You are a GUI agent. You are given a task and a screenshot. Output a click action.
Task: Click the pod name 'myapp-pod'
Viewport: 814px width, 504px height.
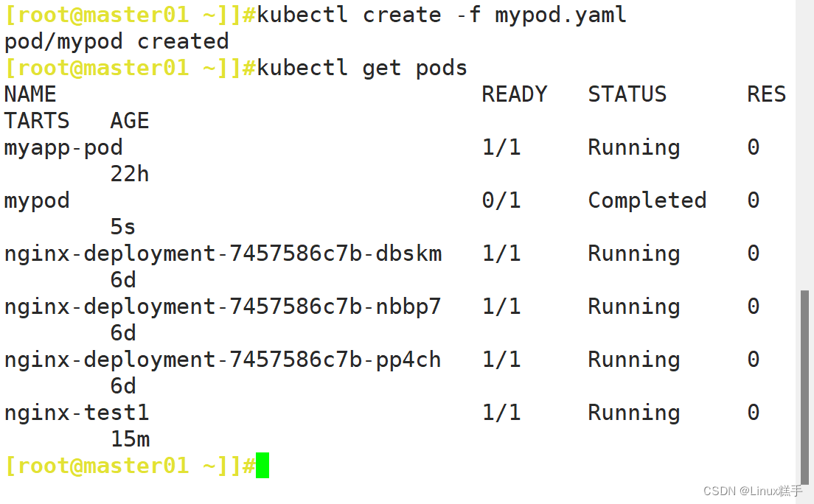63,148
